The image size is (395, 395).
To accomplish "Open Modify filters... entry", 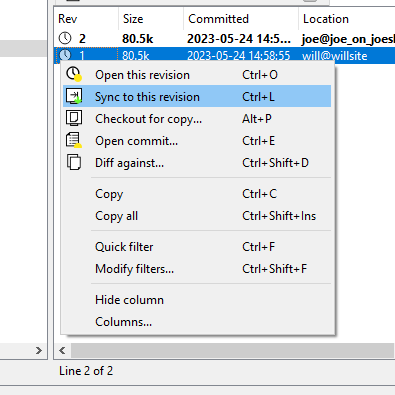I will point(197,269).
